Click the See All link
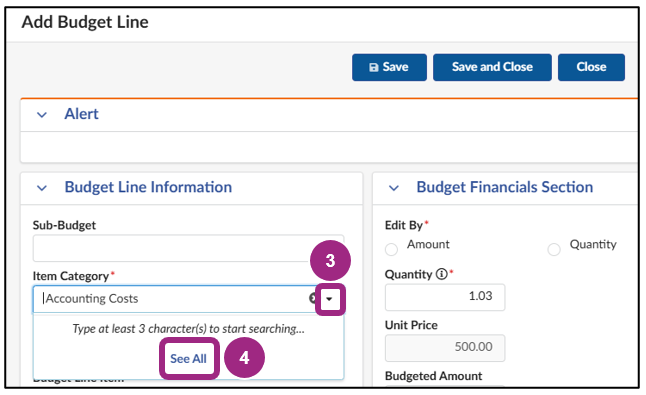This screenshot has height=395, width=646. (188, 359)
